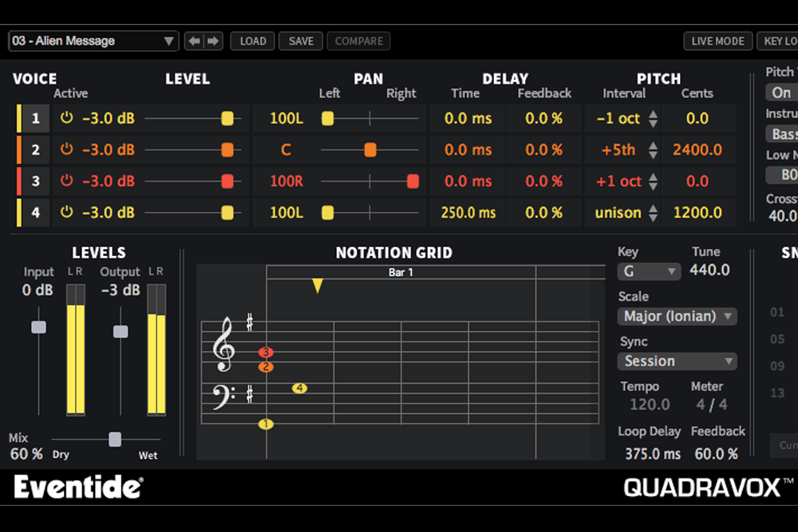Click the next preset arrow icon
Image resolution: width=798 pixels, height=532 pixels.
[212, 41]
